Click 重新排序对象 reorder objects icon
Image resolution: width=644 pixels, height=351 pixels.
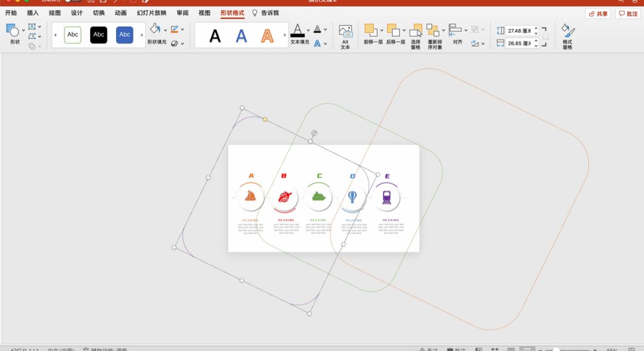coord(432,30)
